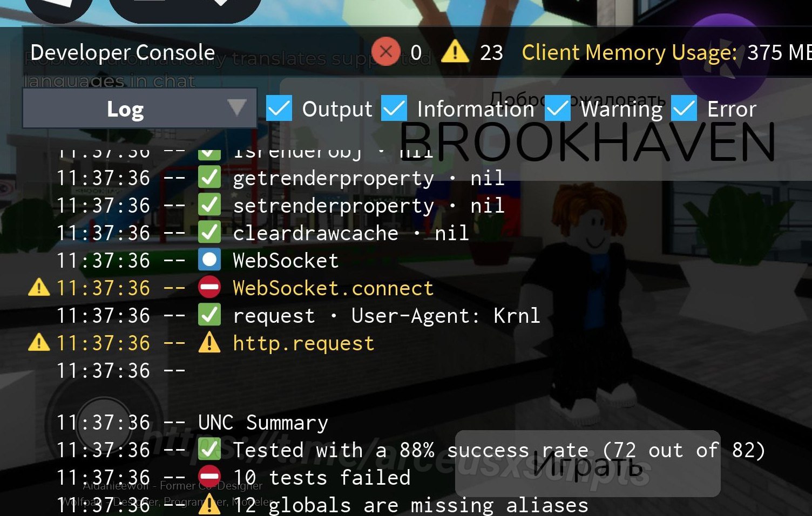Select the plain WebSocket log text
This screenshot has width=812, height=516.
286,261
